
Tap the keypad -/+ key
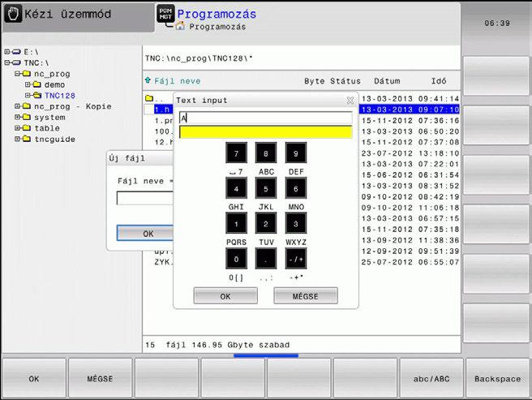[295, 259]
